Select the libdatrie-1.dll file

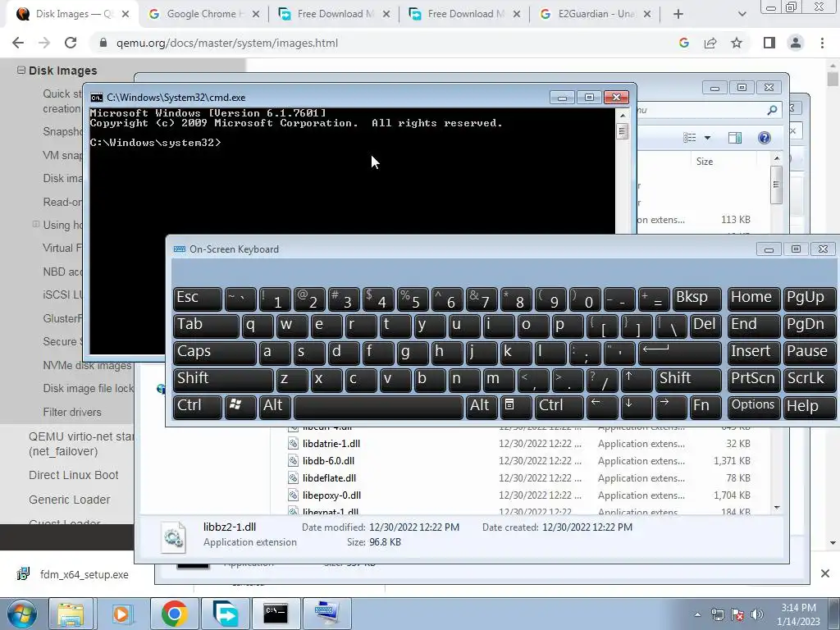[x=331, y=444]
